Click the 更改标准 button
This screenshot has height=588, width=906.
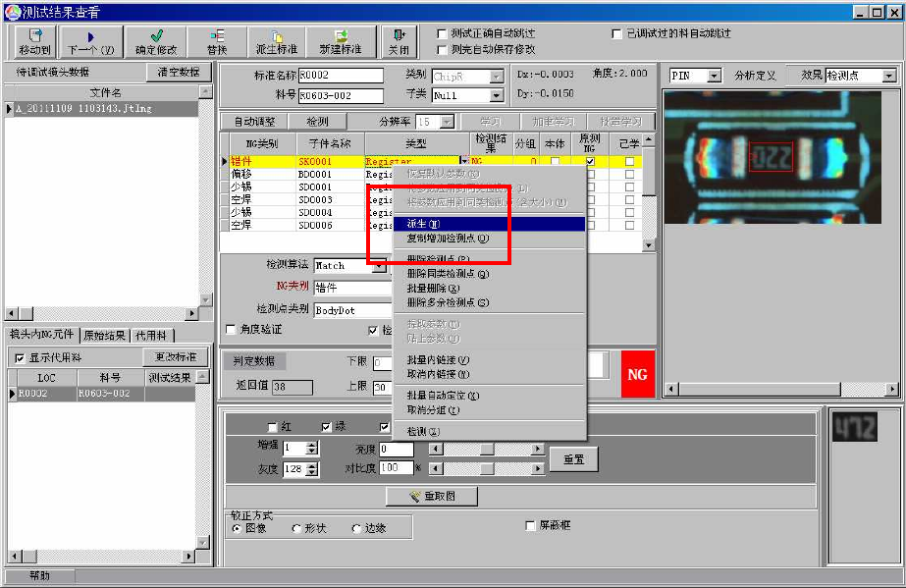176,357
